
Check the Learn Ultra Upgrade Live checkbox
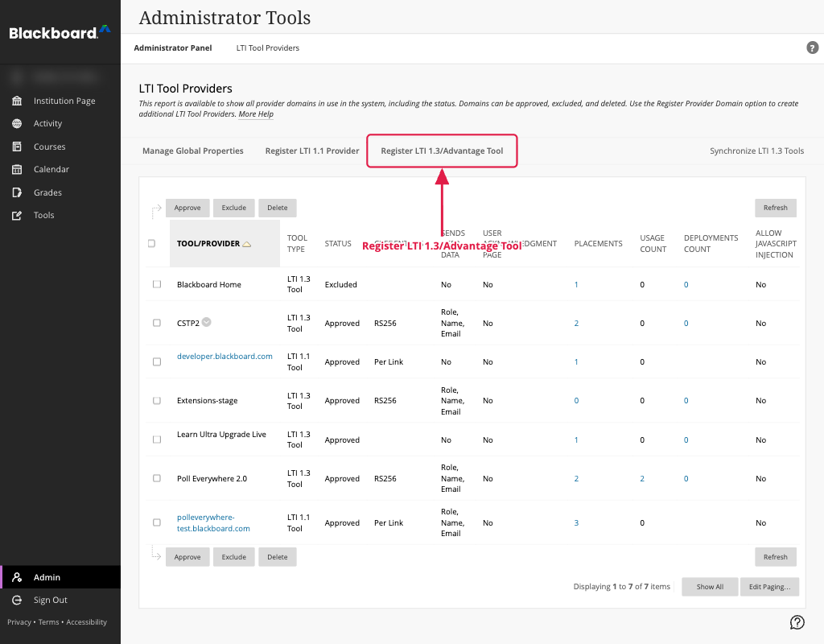(x=157, y=440)
